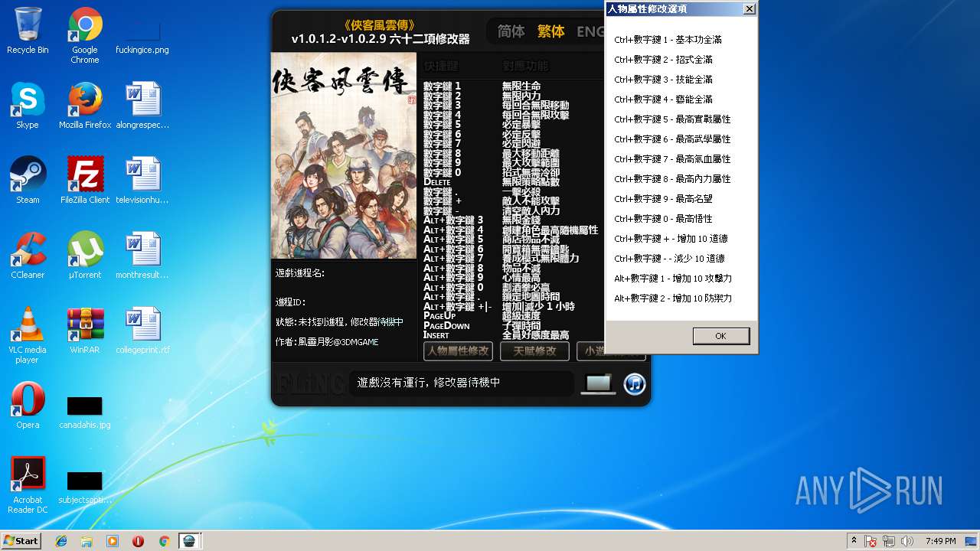Click Opera icon in taskbar
980x551 pixels.
click(x=139, y=541)
